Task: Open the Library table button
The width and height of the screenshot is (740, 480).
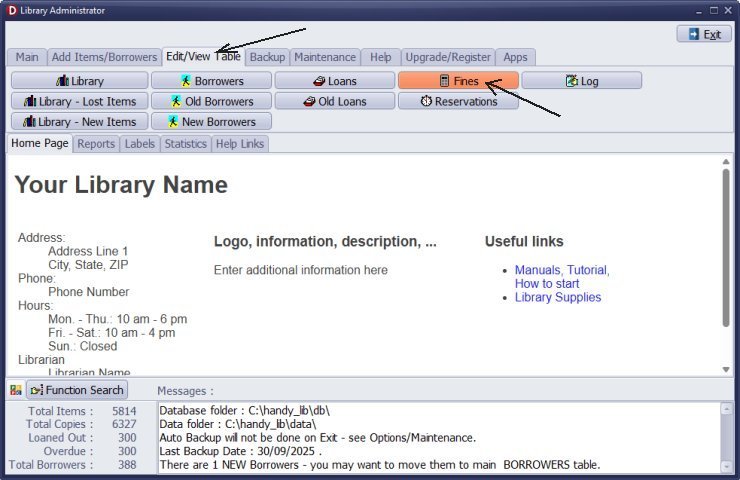Action: coord(79,81)
